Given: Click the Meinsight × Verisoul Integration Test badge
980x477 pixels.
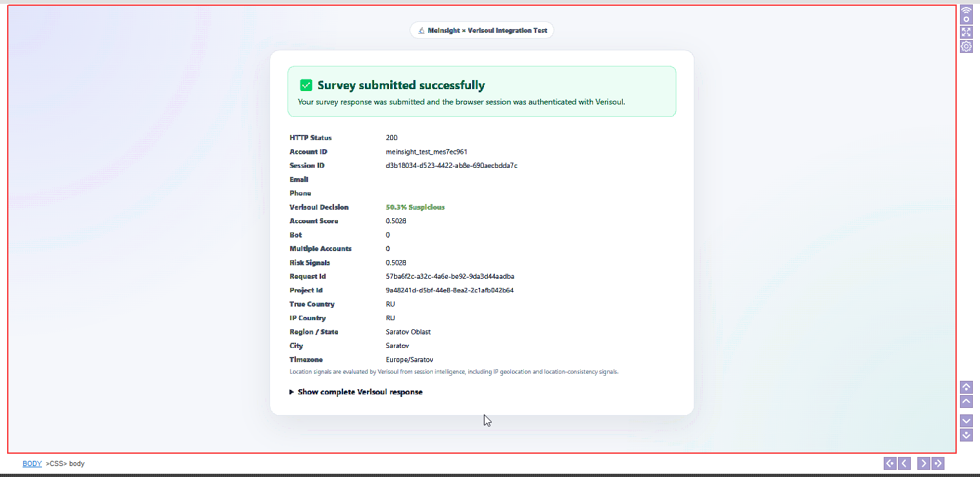Looking at the screenshot, I should (x=482, y=30).
